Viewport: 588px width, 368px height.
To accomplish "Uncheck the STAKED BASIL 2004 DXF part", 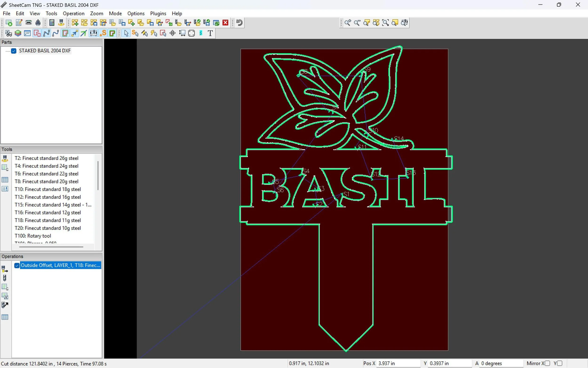I will click(x=14, y=51).
